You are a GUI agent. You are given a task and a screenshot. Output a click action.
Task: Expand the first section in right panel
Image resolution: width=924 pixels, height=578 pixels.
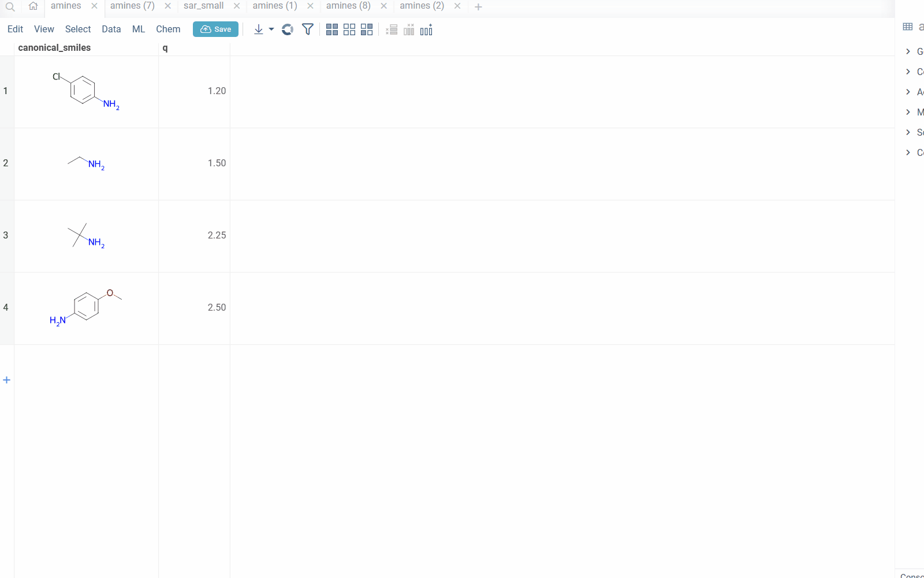click(x=908, y=51)
